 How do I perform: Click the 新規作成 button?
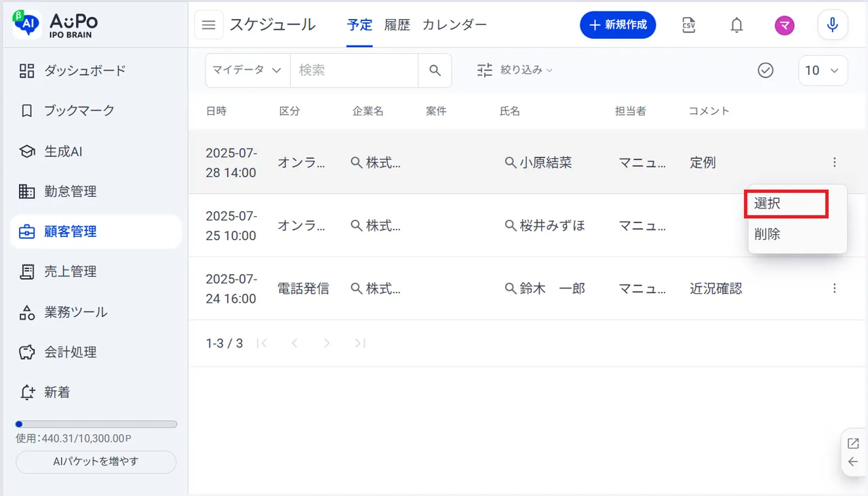pos(618,25)
